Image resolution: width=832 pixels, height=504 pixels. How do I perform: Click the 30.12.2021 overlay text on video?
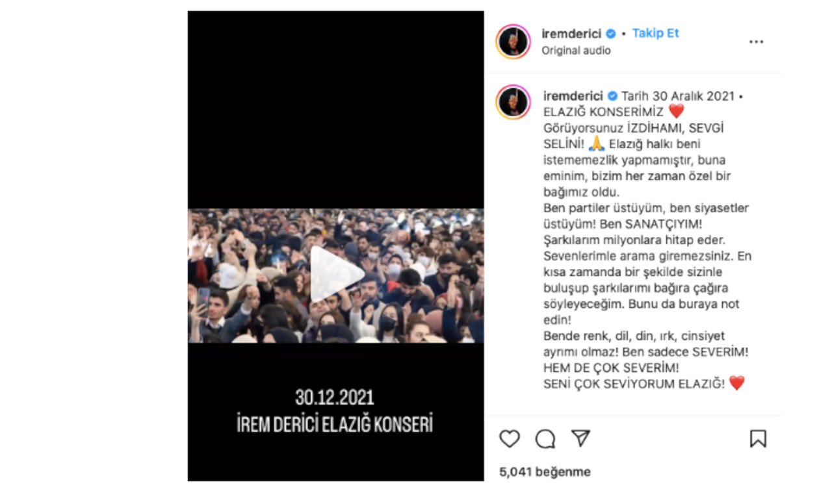tap(335, 397)
